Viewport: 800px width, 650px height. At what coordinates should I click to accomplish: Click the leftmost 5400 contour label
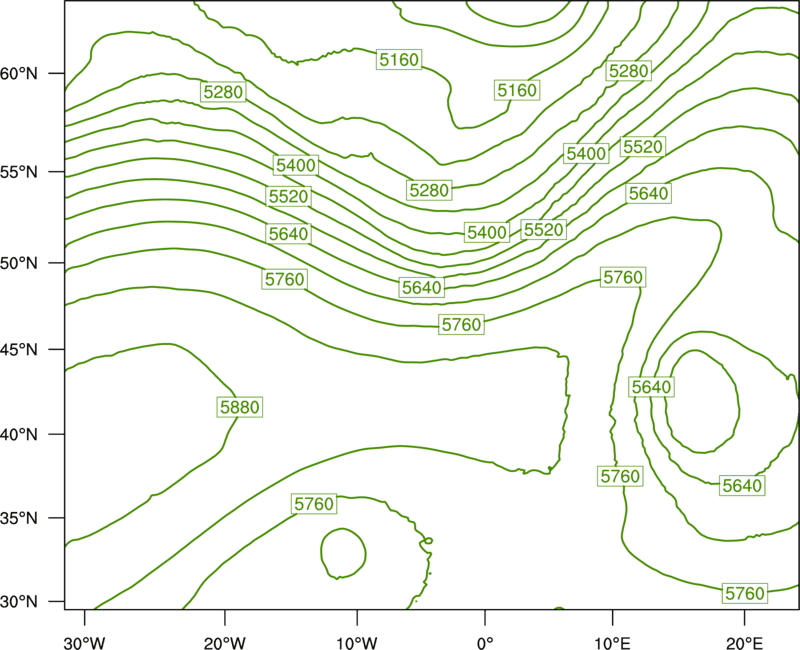(x=296, y=165)
